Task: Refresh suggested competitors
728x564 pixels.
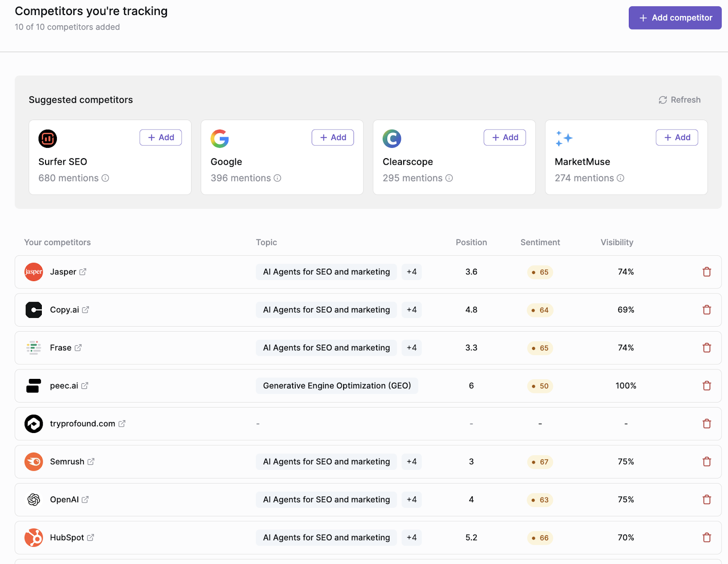Action: click(680, 100)
